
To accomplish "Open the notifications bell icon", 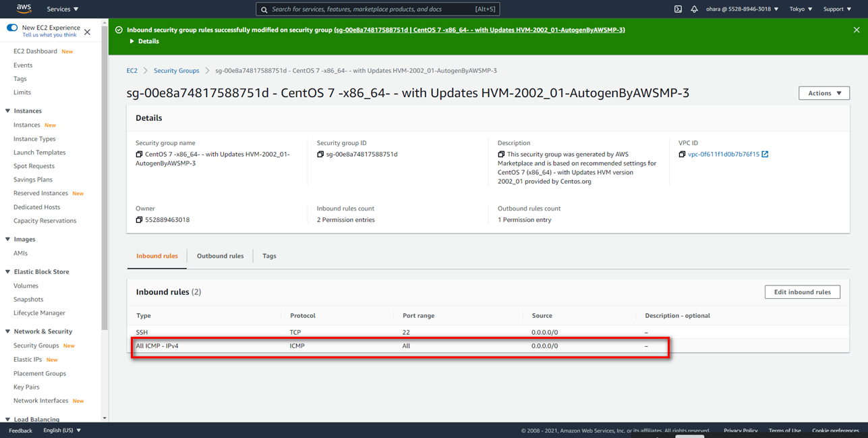I will pos(695,9).
